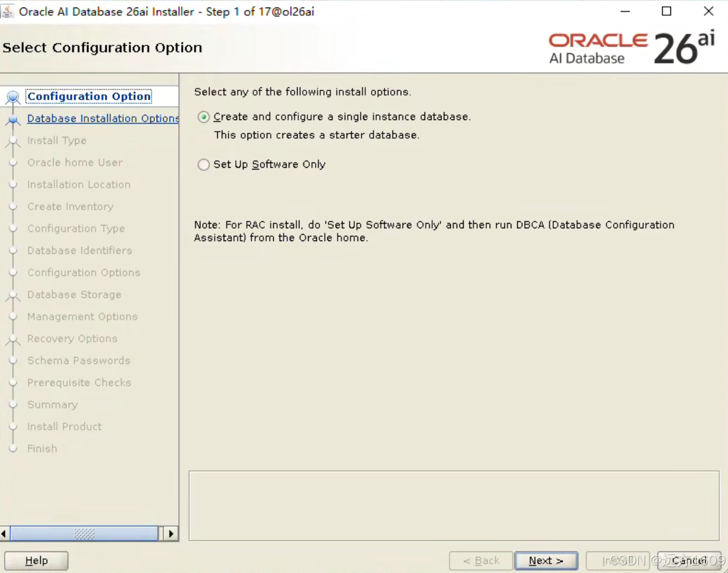This screenshot has width=728, height=573.
Task: Click the Finish step node icon
Action: (13, 449)
